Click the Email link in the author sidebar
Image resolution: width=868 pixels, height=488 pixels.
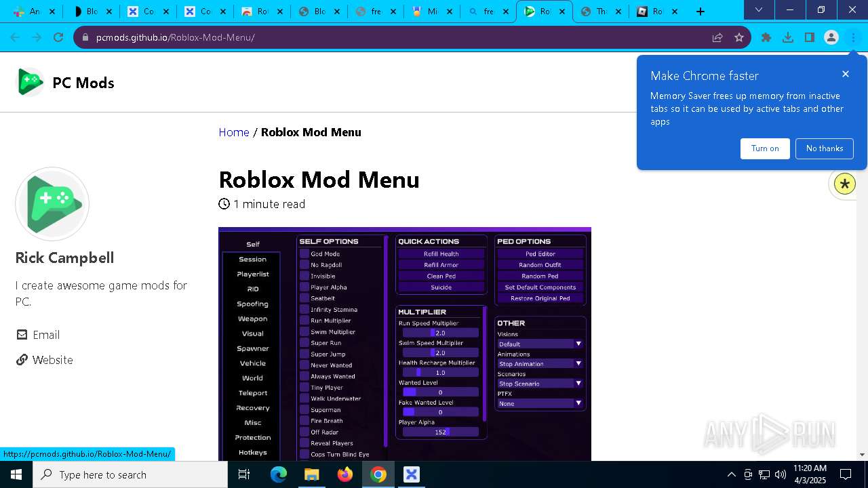46,335
